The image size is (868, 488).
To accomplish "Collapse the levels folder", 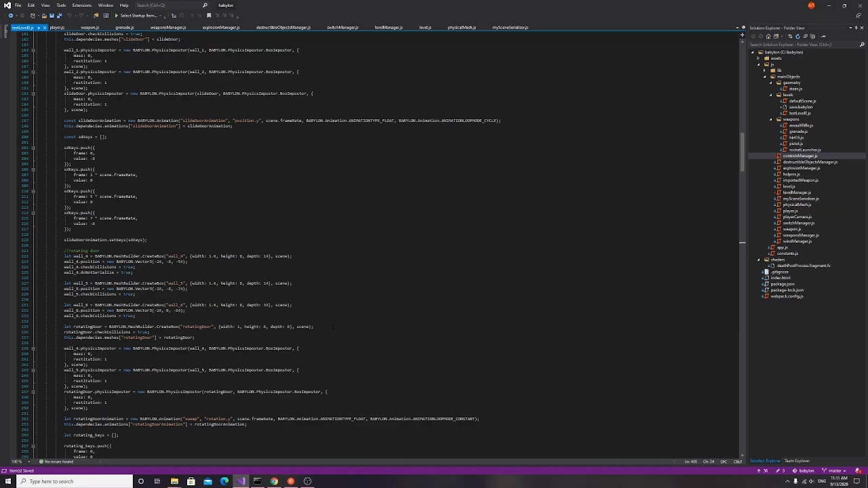I will (772, 95).
